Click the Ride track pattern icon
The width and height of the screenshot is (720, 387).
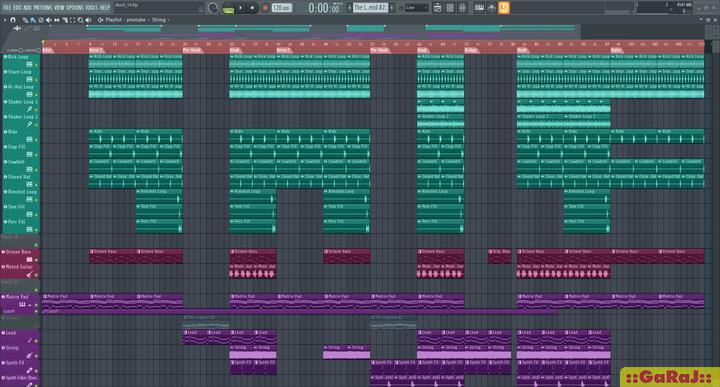pos(29,140)
